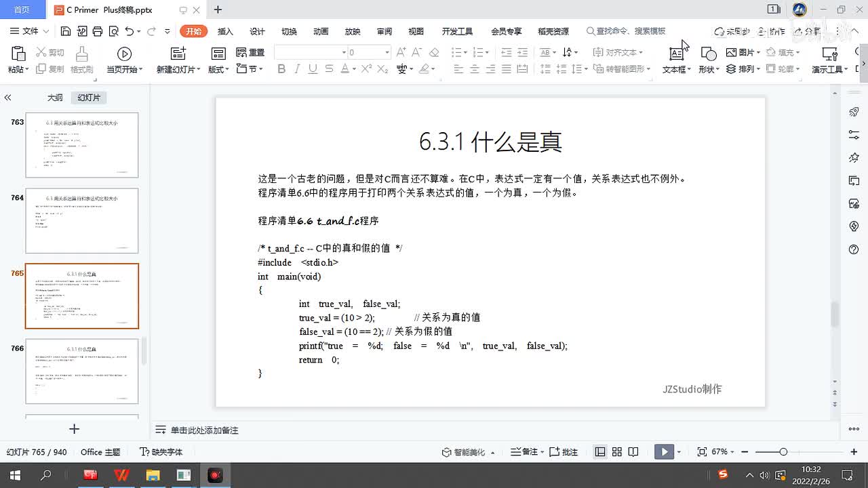Toggle Subscript formatting
Image resolution: width=868 pixels, height=488 pixels.
tap(382, 69)
